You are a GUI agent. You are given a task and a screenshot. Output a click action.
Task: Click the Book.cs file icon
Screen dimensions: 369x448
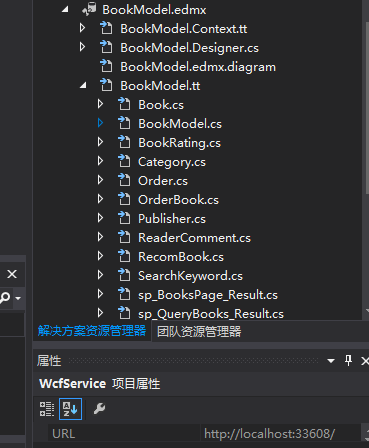click(x=124, y=104)
